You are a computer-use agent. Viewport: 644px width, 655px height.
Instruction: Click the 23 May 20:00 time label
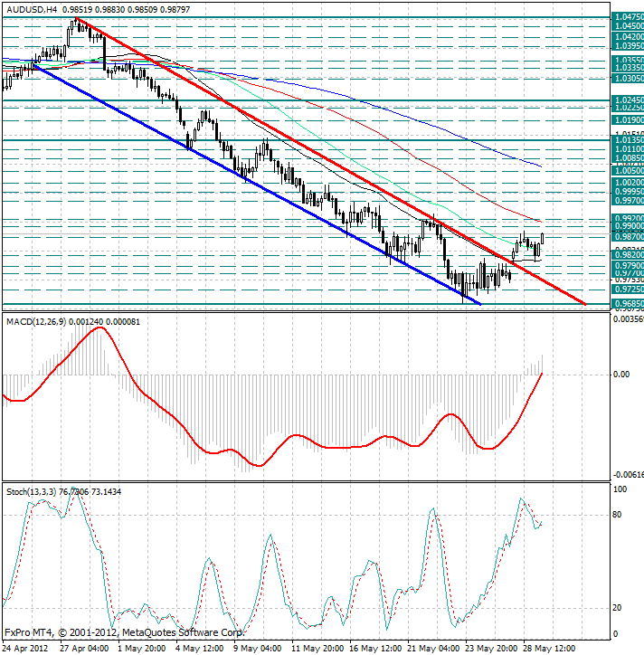click(x=491, y=649)
